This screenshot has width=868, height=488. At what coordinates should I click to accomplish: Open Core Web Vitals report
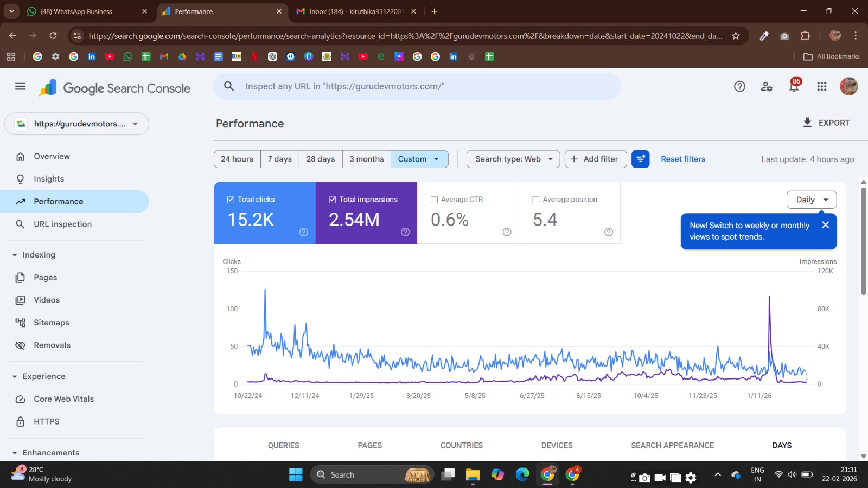(x=63, y=399)
